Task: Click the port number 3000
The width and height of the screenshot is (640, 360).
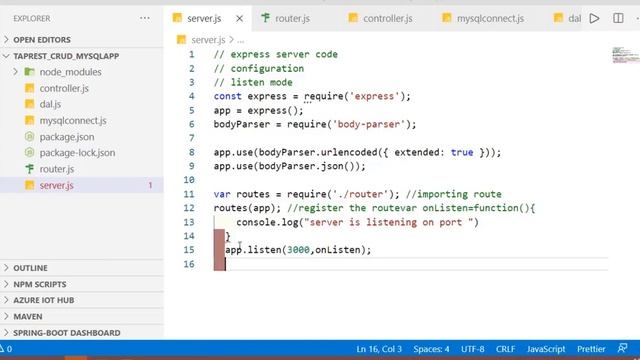Action: pyautogui.click(x=298, y=250)
